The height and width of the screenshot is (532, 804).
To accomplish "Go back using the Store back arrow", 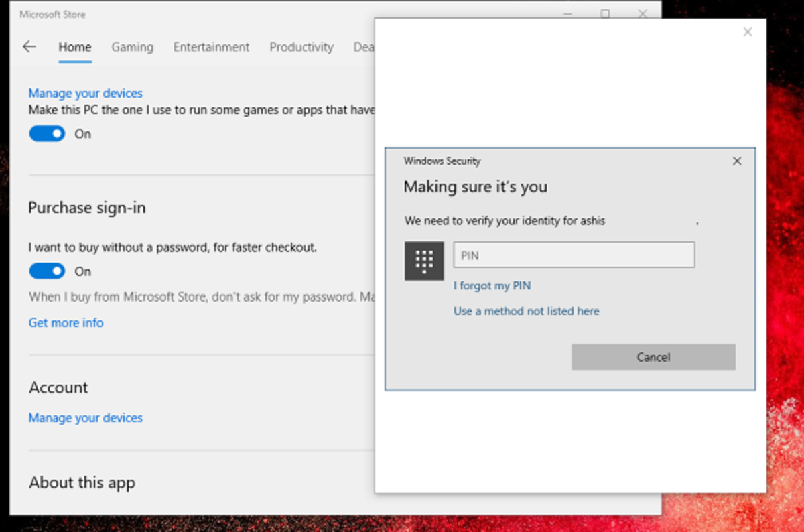I will click(x=29, y=47).
